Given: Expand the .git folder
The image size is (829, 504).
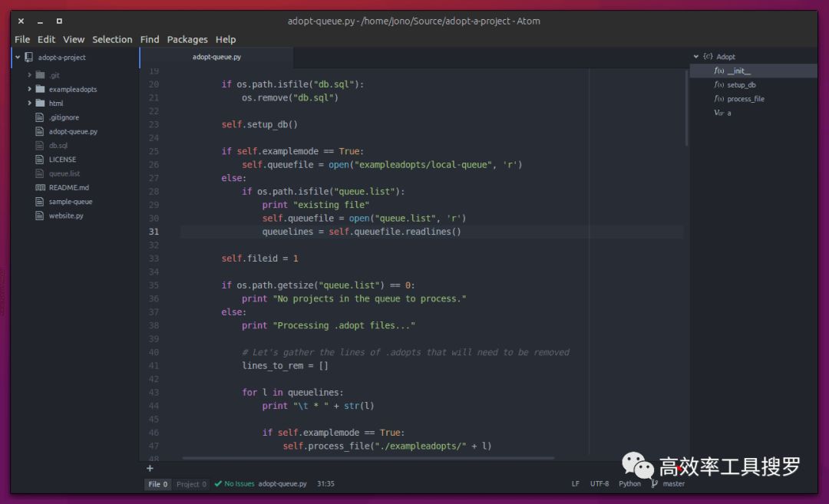Looking at the screenshot, I should [x=30, y=75].
